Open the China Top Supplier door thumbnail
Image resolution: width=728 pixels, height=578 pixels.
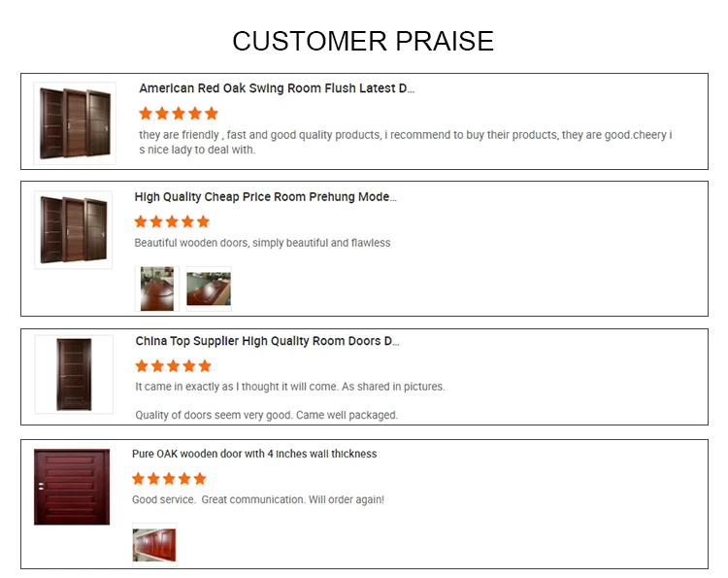pos(74,374)
